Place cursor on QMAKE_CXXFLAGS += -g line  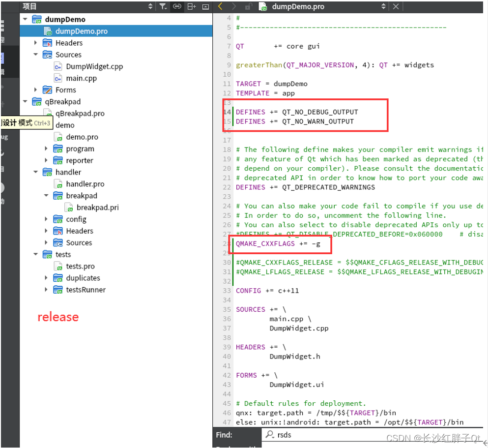coord(278,244)
